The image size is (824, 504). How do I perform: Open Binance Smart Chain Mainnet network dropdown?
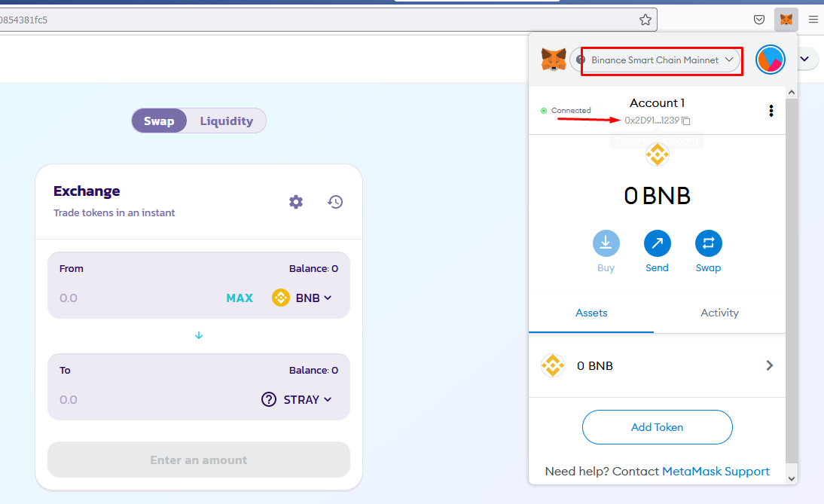656,60
